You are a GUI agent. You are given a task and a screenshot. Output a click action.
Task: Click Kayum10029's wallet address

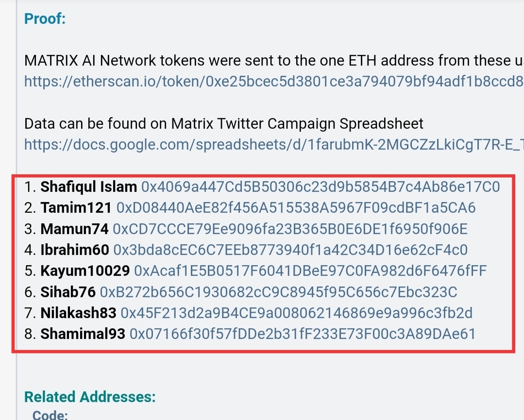[310, 270]
